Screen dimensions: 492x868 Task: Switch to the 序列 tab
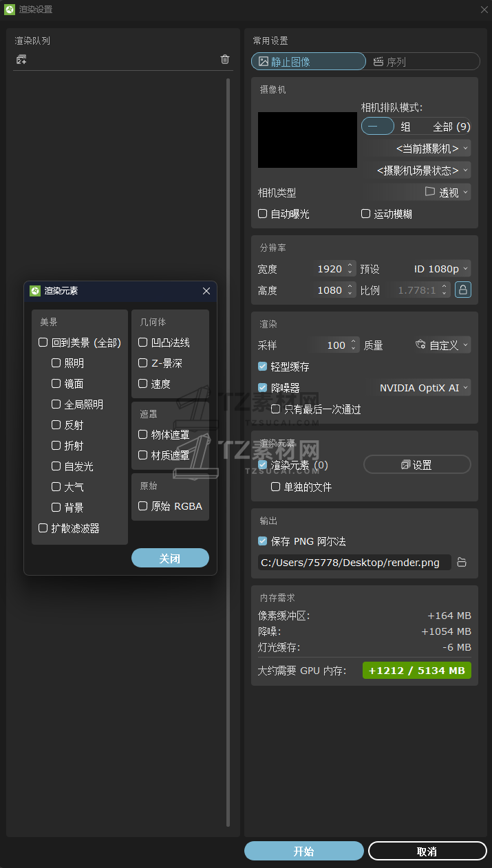[423, 61]
